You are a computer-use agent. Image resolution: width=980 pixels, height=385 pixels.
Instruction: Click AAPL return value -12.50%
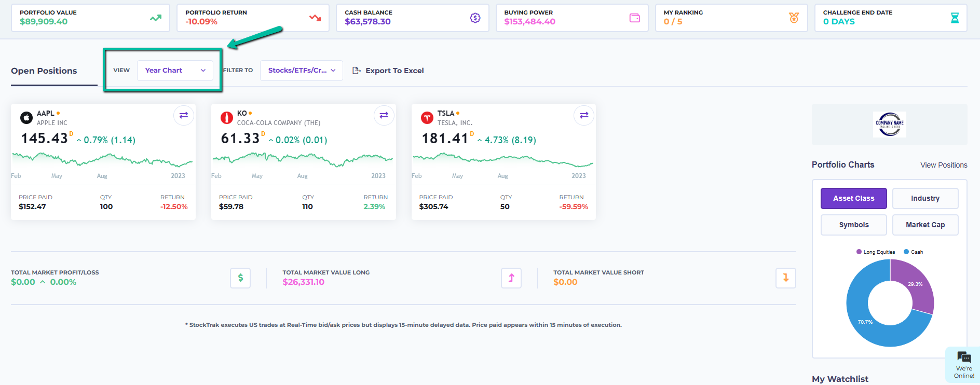coord(174,207)
